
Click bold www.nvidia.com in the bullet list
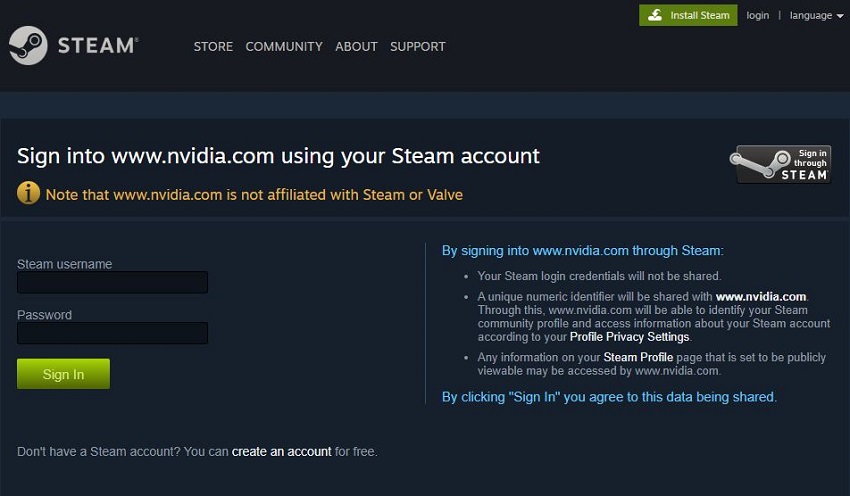pos(761,297)
